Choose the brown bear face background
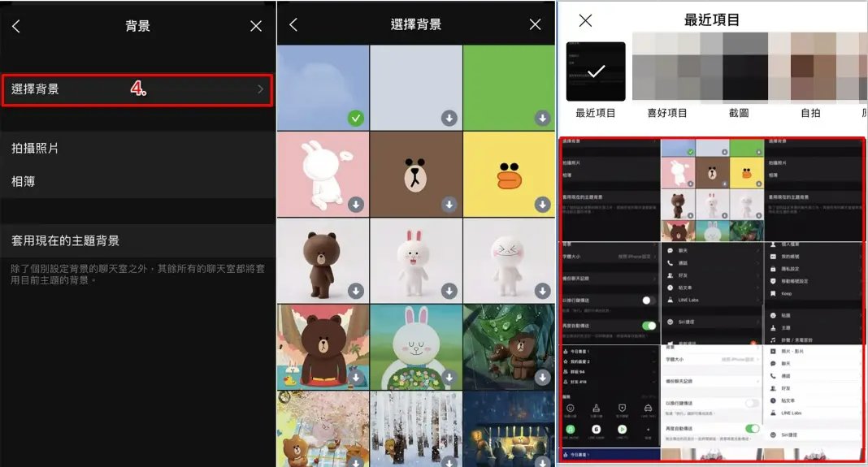Viewport: 868px width, 467px height. [x=416, y=175]
